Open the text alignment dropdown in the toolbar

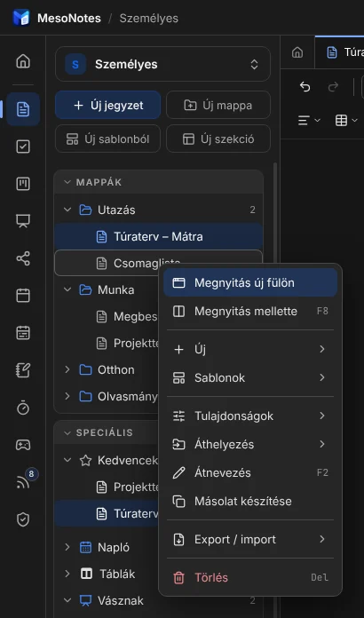pyautogui.click(x=309, y=121)
